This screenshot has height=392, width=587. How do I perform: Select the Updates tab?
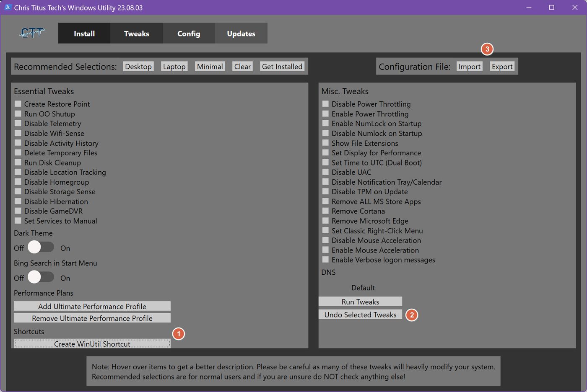click(x=241, y=34)
